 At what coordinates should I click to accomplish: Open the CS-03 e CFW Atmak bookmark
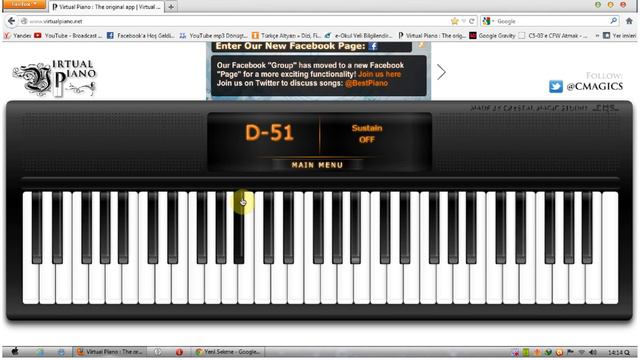coord(553,36)
